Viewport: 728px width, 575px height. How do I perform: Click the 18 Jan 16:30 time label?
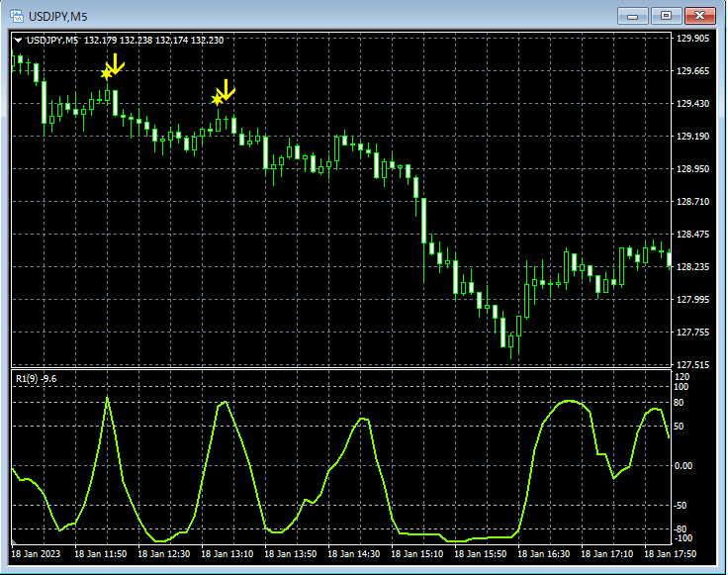pos(544,553)
